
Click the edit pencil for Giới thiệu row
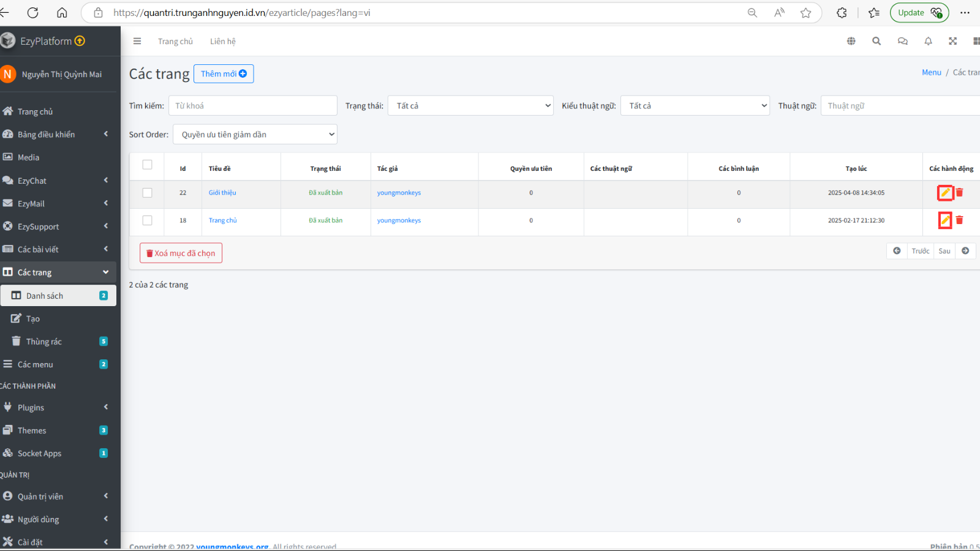946,193
